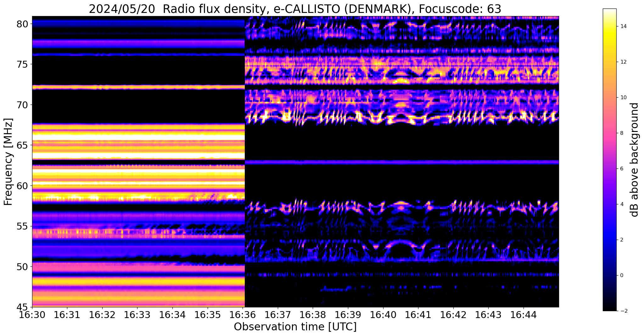Click the colorbar tick value 10

pos(623,98)
